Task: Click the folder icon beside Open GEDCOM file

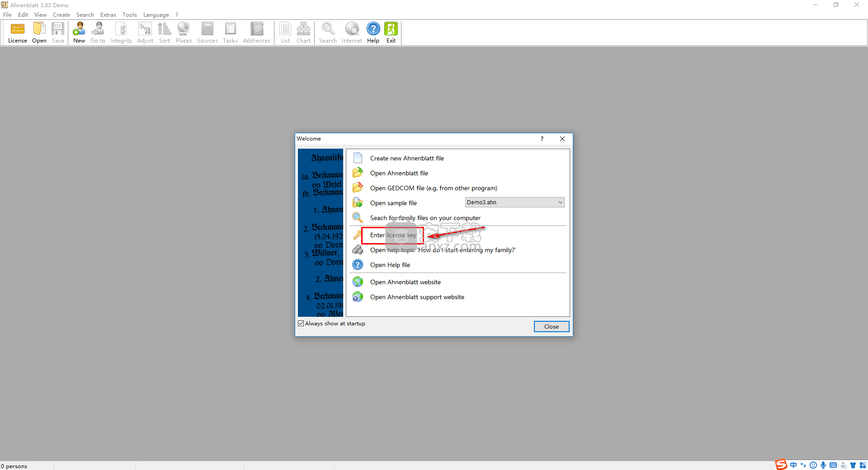Action: tap(358, 188)
